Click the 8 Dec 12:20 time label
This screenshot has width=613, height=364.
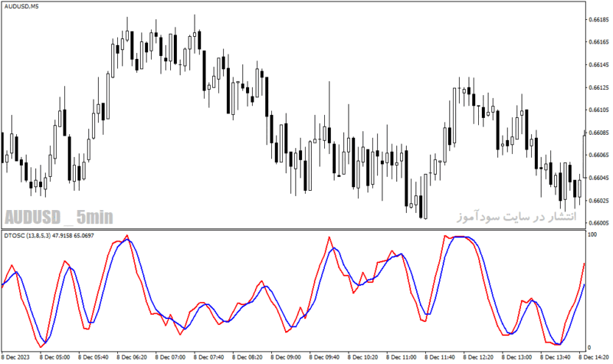click(478, 357)
